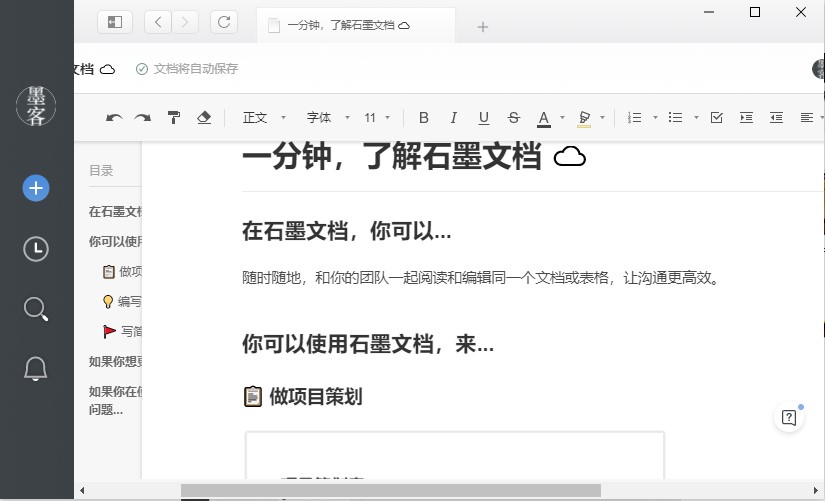Open the search icon in left sidebar
This screenshot has height=501, width=825.
click(36, 310)
